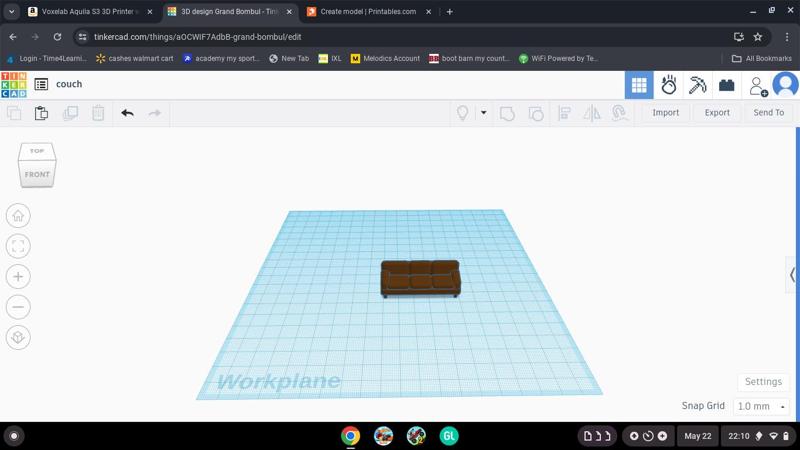Open the workplane Settings button
This screenshot has width=800, height=450.
763,382
